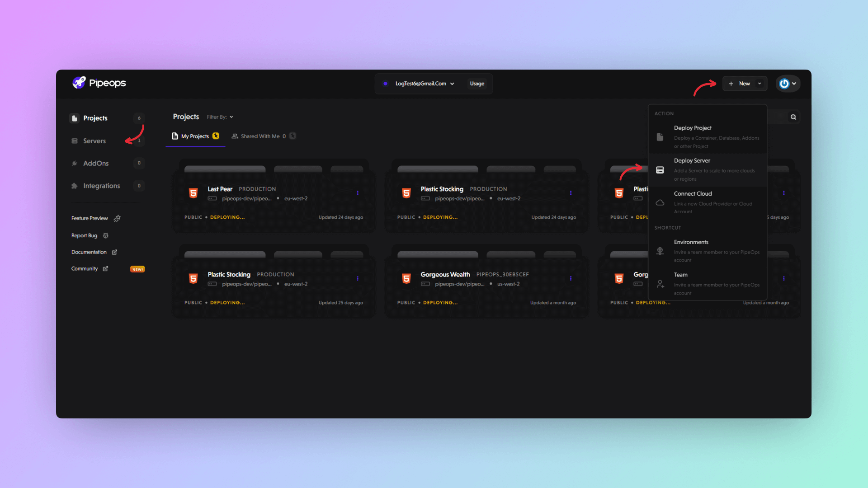Click external-link icon next to Community

tap(105, 268)
